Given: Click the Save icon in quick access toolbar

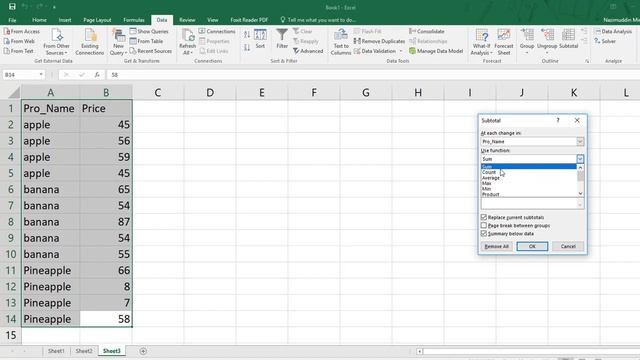Looking at the screenshot, I should point(12,7).
